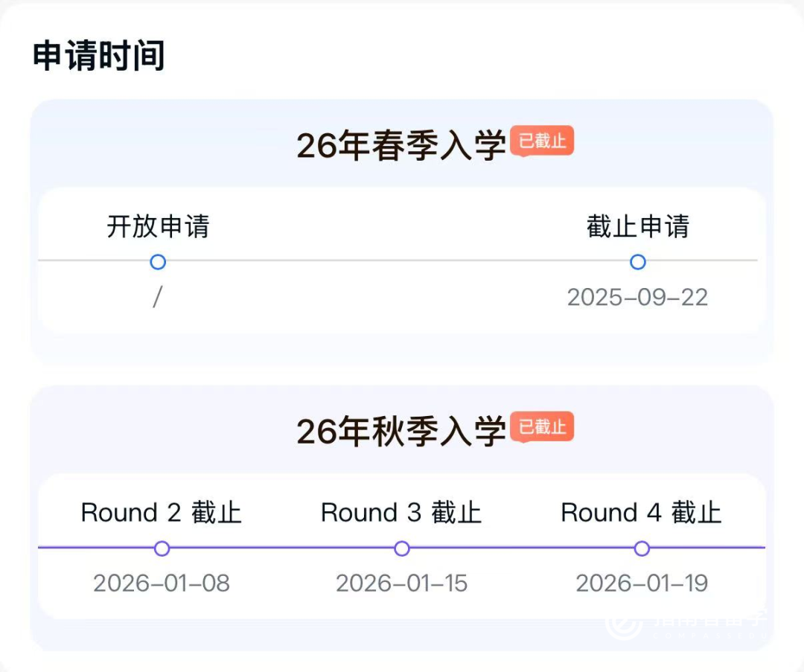Select the 26年秋季入学 title
The width and height of the screenshot is (804, 672).
[x=401, y=432]
